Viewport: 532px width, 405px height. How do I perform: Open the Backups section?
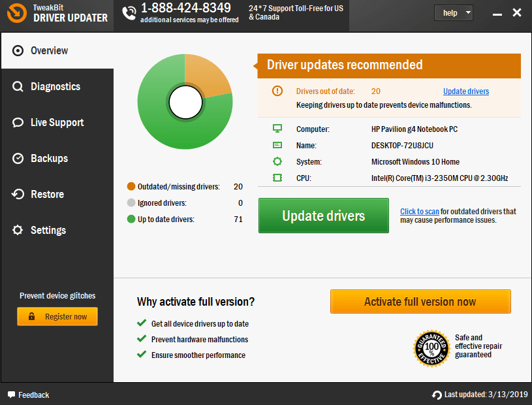[57, 159]
